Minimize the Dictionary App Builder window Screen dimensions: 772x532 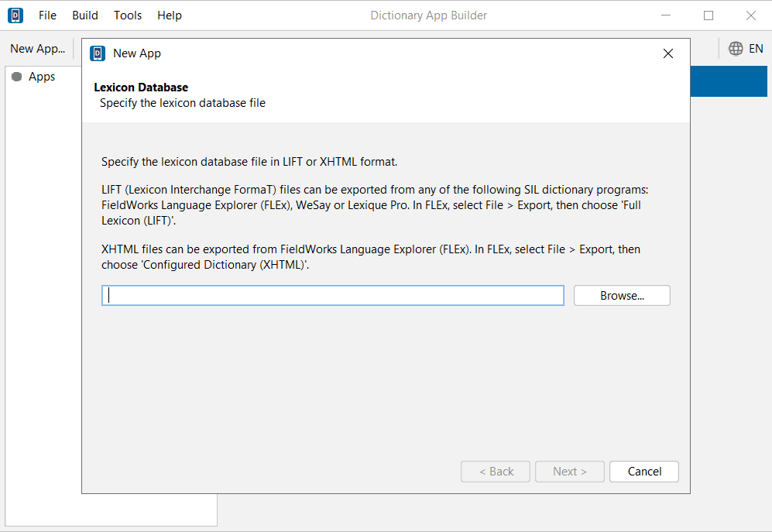coord(666,15)
